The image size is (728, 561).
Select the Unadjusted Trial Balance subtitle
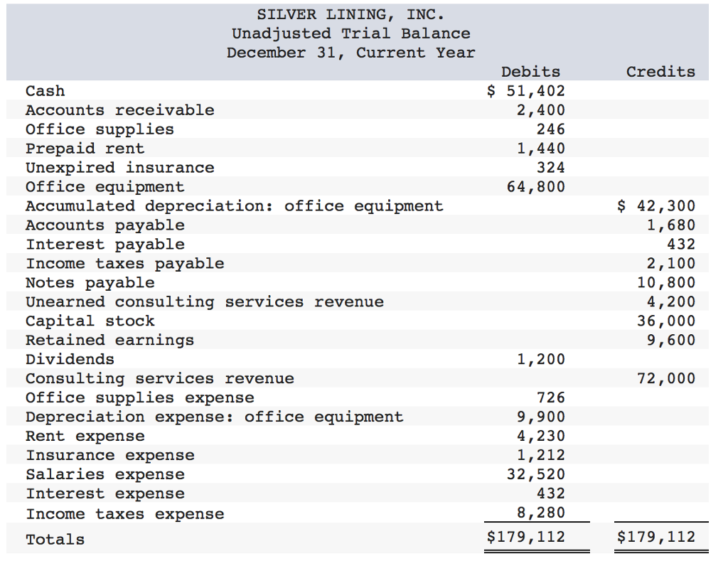pos(350,33)
